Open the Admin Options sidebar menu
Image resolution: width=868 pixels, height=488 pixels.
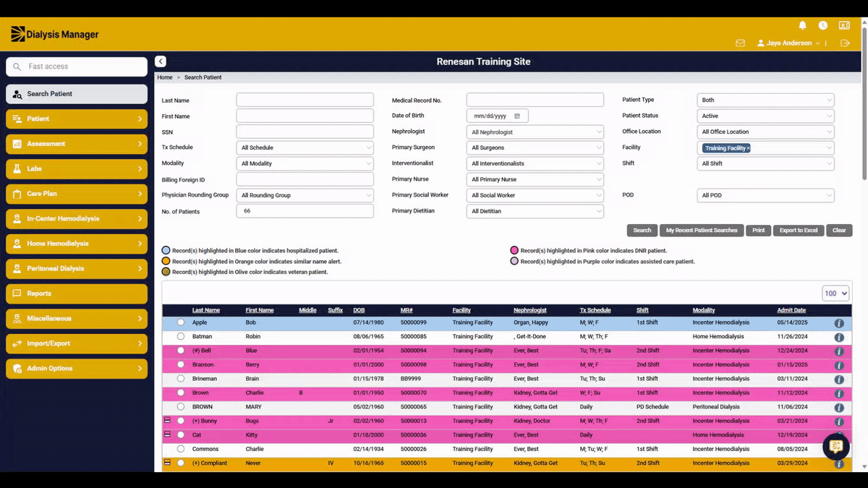tap(77, 369)
